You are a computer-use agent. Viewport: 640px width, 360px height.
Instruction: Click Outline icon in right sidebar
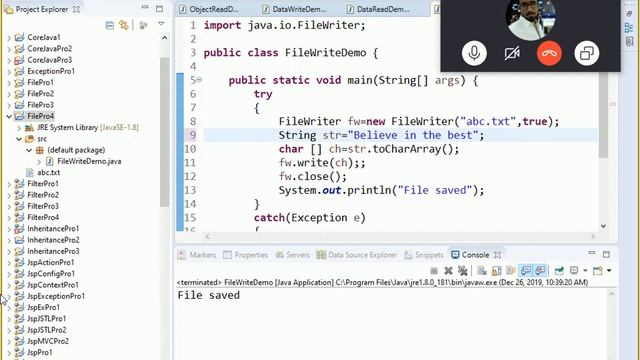[629, 28]
